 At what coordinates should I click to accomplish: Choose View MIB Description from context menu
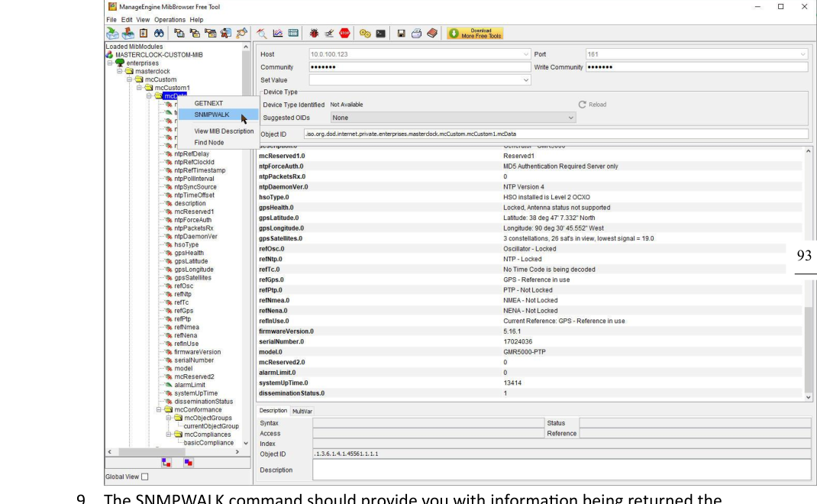coord(218,131)
